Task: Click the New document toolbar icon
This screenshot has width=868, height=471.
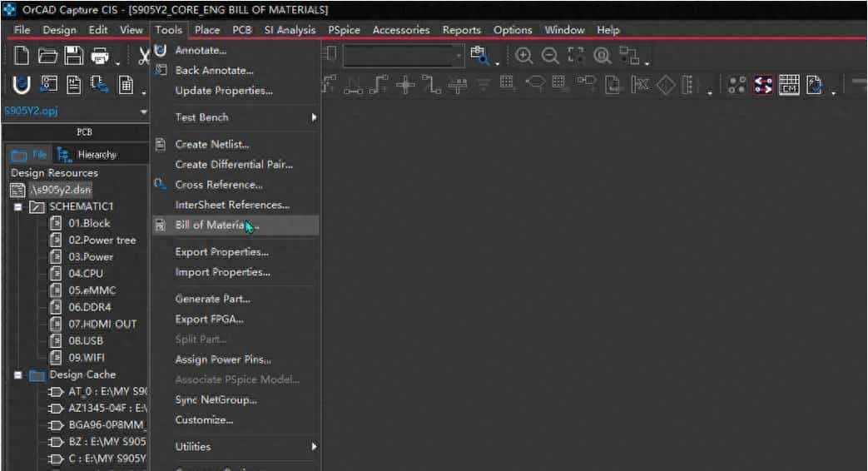Action: pyautogui.click(x=23, y=57)
